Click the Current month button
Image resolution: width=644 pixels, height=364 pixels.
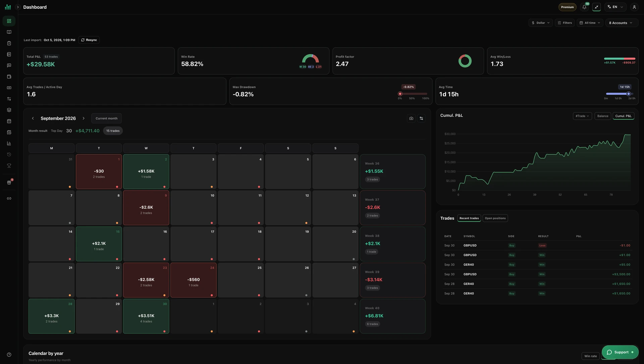(x=106, y=118)
